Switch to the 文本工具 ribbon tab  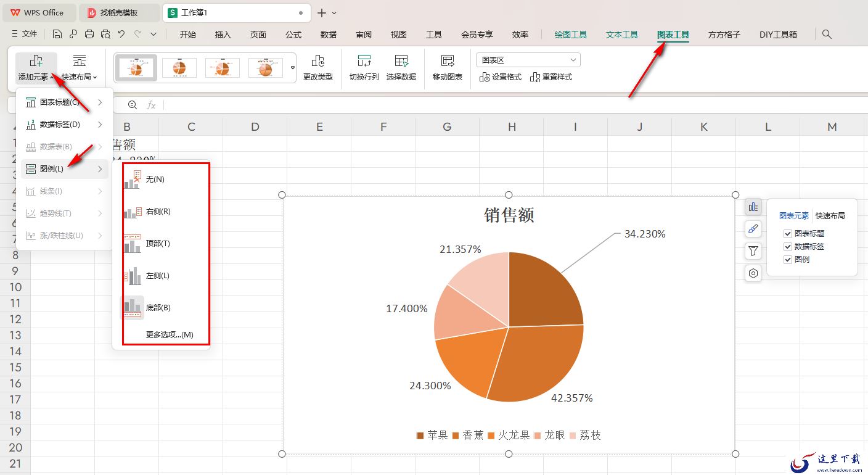click(x=622, y=35)
